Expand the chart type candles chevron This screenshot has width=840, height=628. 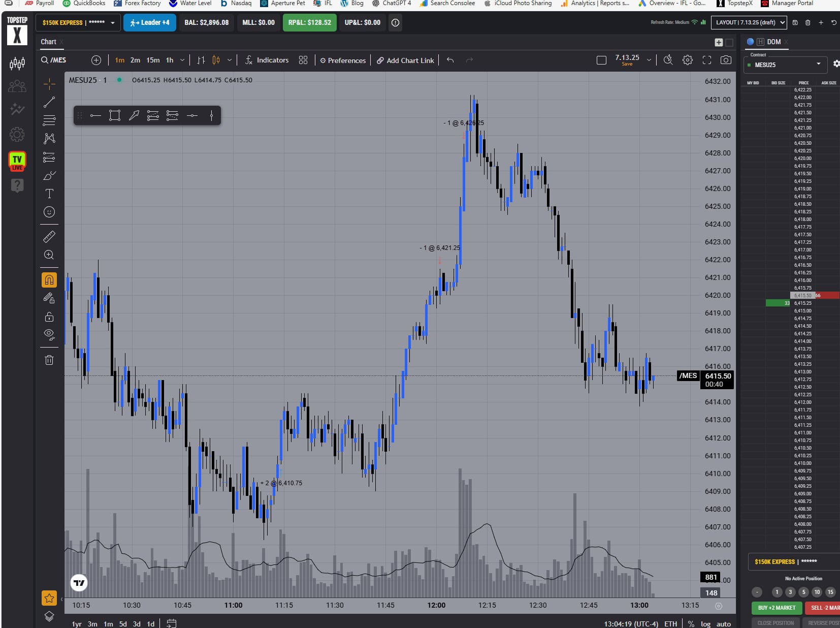coord(230,60)
